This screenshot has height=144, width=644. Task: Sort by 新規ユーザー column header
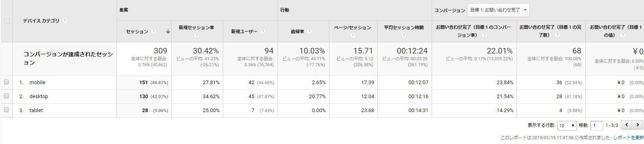click(x=244, y=32)
